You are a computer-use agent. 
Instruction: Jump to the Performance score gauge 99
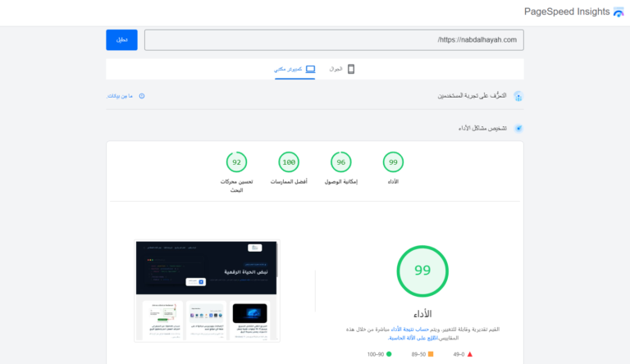[x=393, y=162]
